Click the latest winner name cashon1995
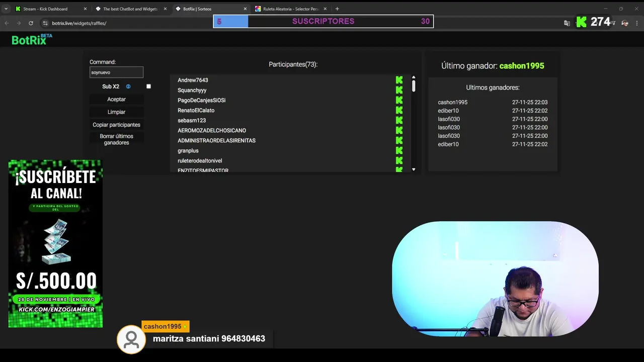Screen dimensions: 644x362 point(522,66)
